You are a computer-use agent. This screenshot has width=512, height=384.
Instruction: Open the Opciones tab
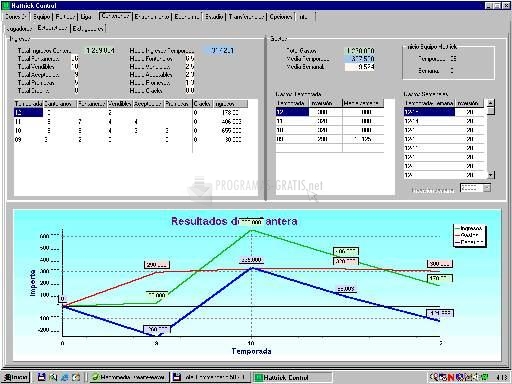[281, 16]
